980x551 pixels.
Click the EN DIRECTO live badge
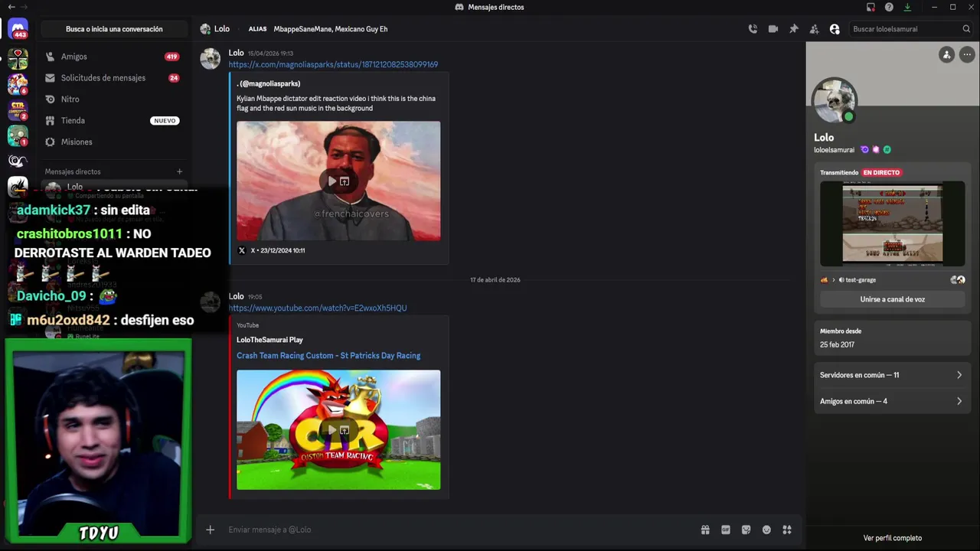882,173
